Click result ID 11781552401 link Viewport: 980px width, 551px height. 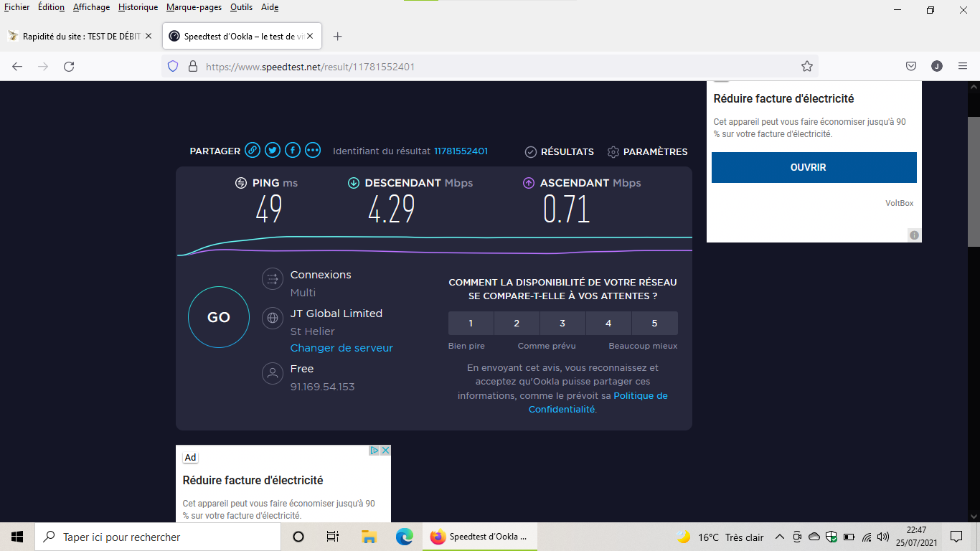tap(461, 151)
